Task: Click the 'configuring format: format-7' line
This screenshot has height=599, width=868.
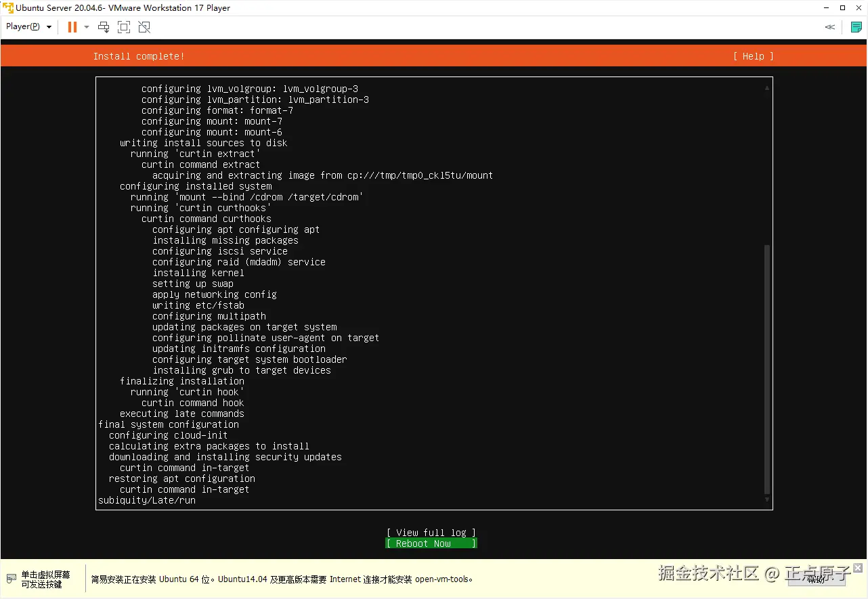Action: coord(217,110)
